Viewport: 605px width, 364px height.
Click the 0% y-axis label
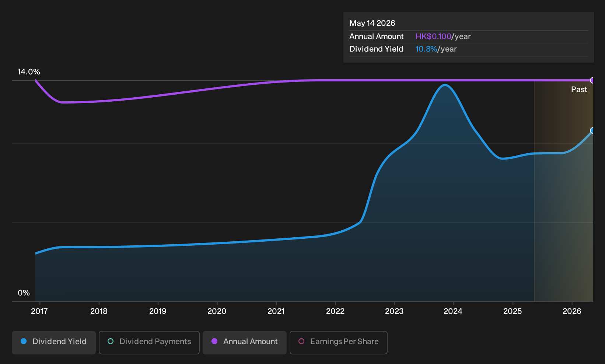pyautogui.click(x=24, y=293)
